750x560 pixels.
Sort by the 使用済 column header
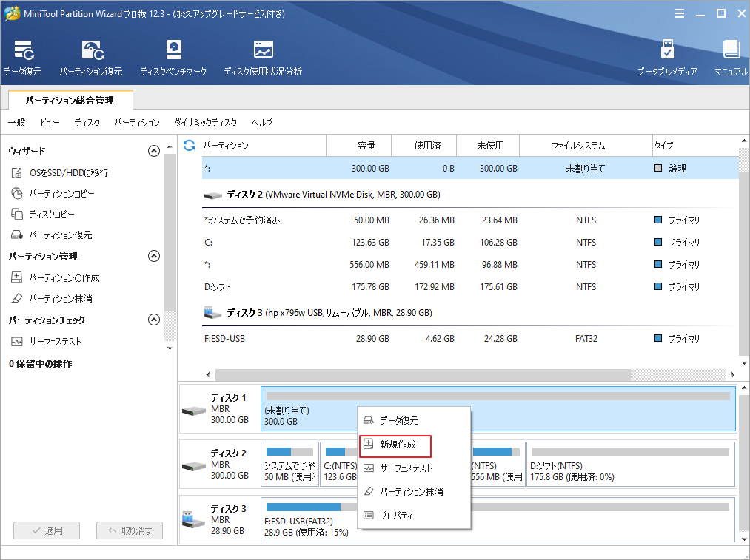point(424,146)
